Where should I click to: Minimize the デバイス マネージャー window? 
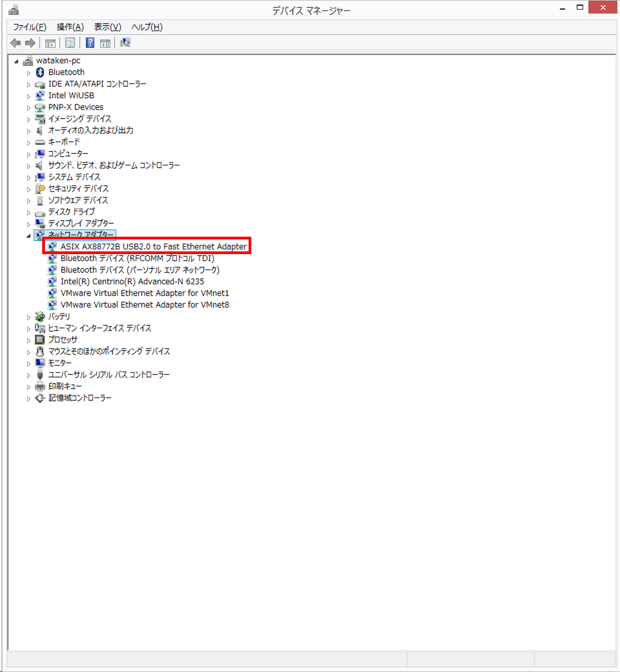point(562,8)
